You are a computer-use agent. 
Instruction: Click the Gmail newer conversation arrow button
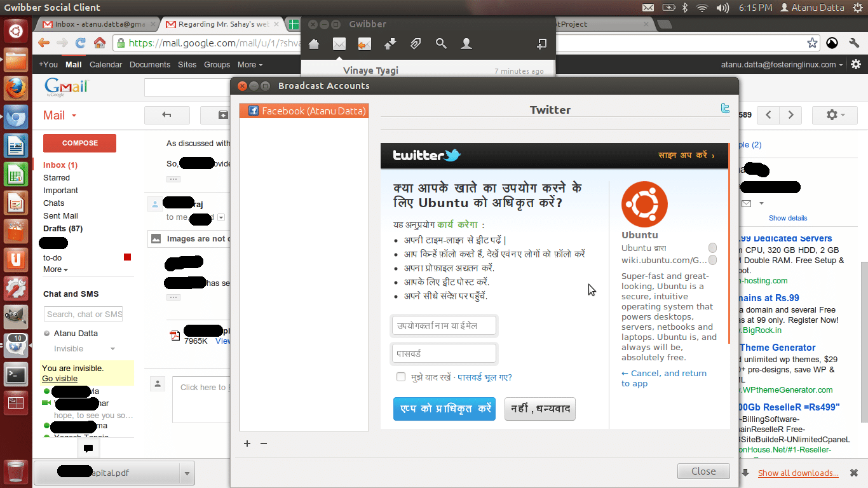(768, 115)
